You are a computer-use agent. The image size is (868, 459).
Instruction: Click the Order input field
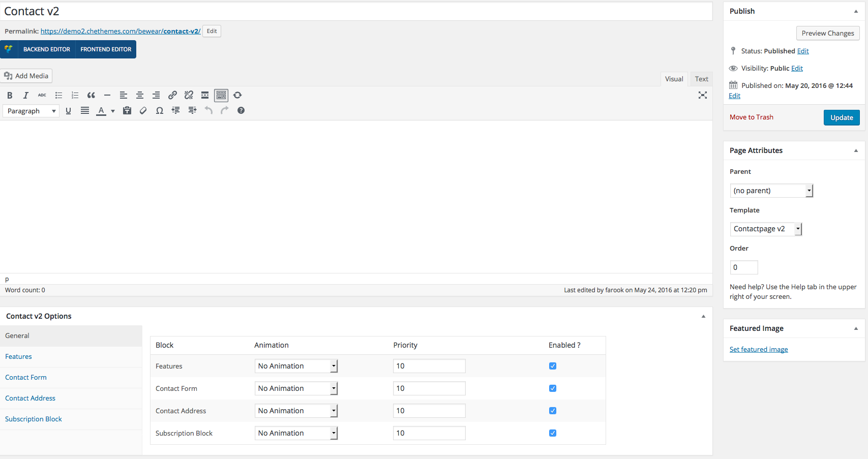[744, 267]
